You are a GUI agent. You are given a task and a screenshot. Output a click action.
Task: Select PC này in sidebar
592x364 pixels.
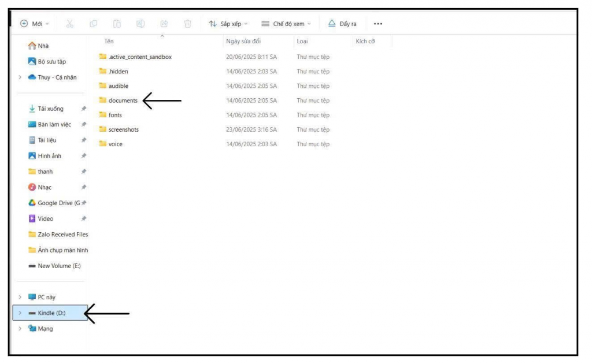(x=42, y=297)
